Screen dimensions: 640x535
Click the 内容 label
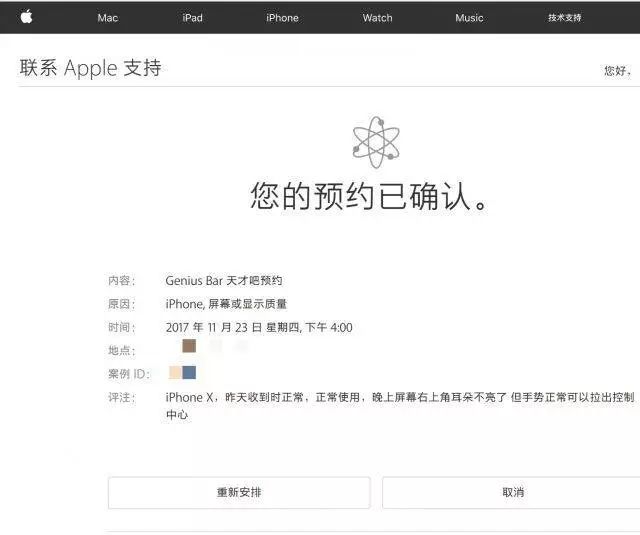point(121,280)
